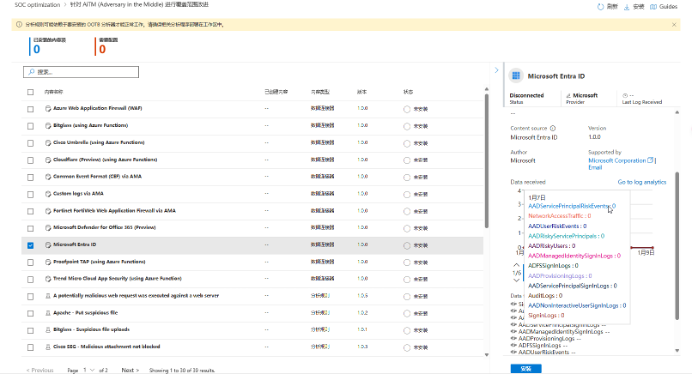695x375 pixels.
Task: Check the Apache - Put suspicious file checkbox
Action: pos(30,314)
